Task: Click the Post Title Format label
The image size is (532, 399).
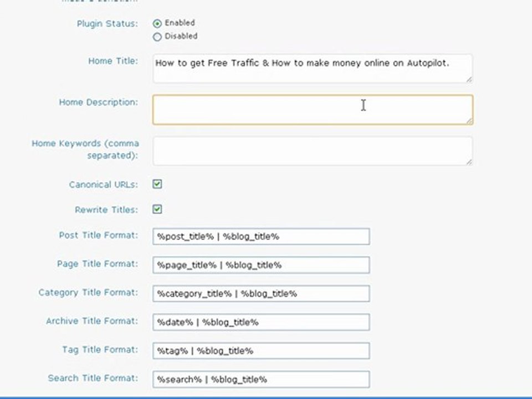Action: 99,235
